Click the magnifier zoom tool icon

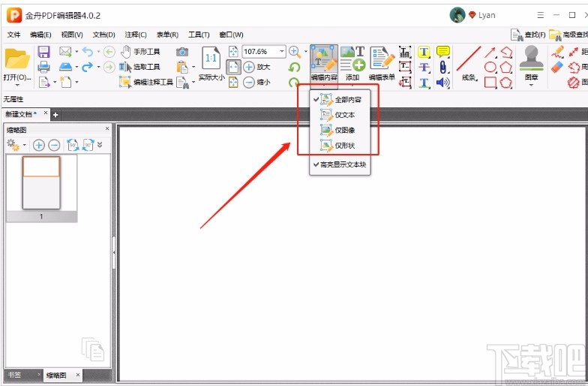pos(295,52)
